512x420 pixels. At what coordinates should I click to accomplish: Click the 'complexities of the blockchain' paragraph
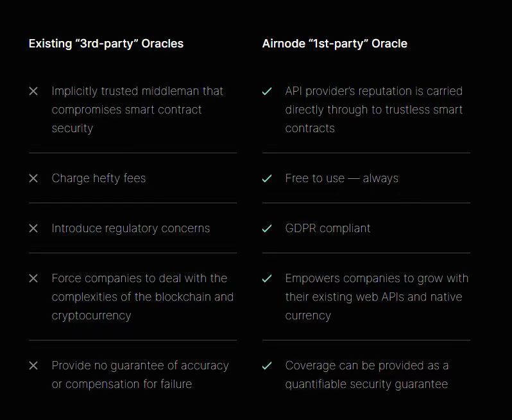coord(142,297)
